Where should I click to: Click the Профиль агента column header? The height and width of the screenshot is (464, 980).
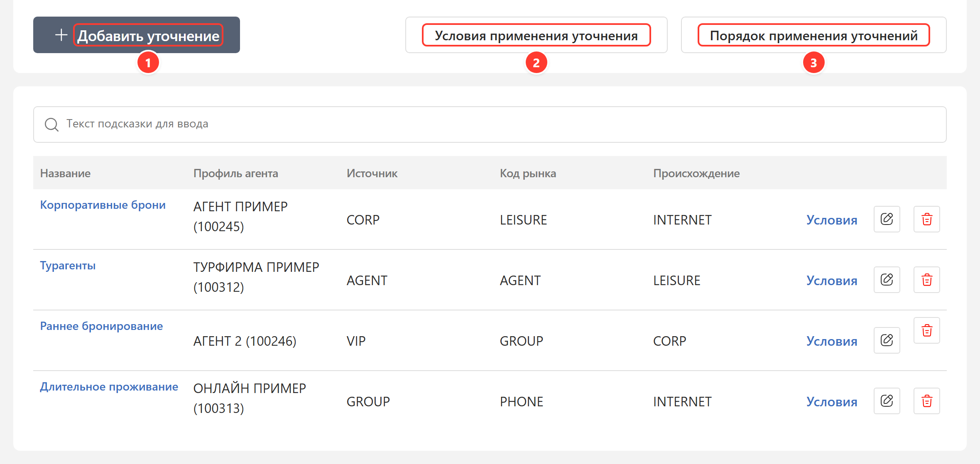(236, 173)
